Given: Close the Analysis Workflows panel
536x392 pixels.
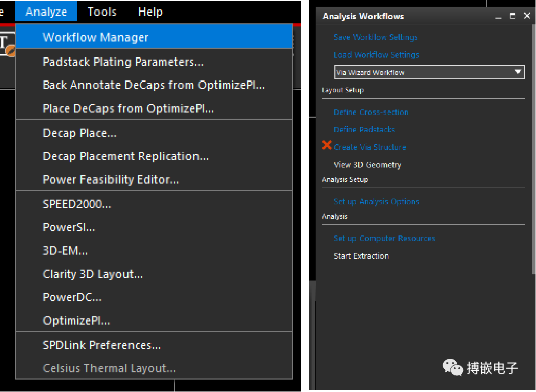Looking at the screenshot, I should coord(527,16).
